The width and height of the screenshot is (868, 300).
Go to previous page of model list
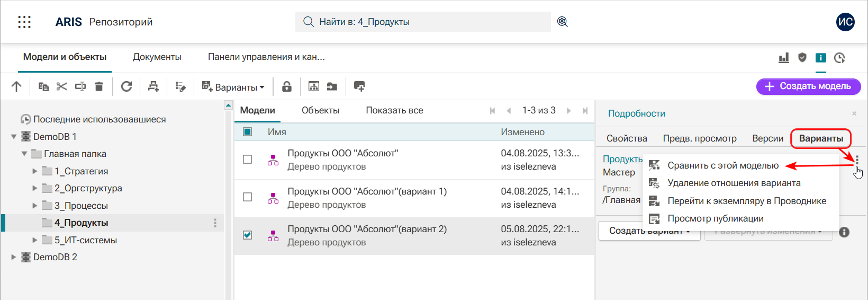coord(509,111)
